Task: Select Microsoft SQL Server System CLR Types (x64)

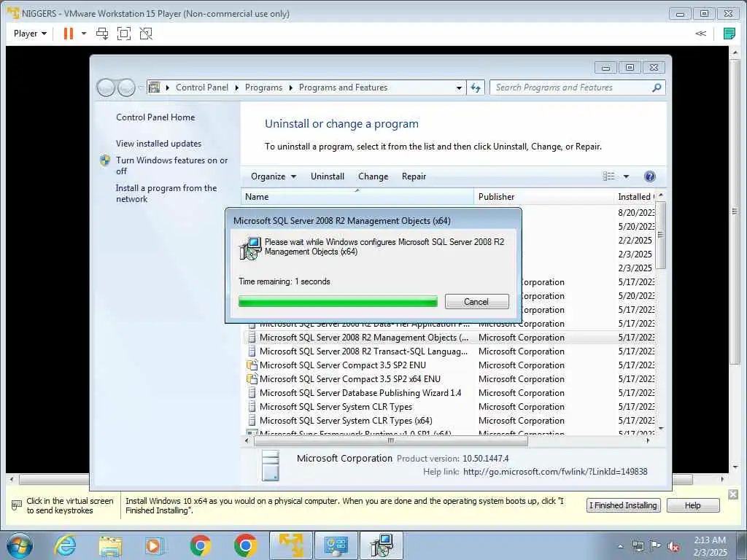Action: pos(450,421)
